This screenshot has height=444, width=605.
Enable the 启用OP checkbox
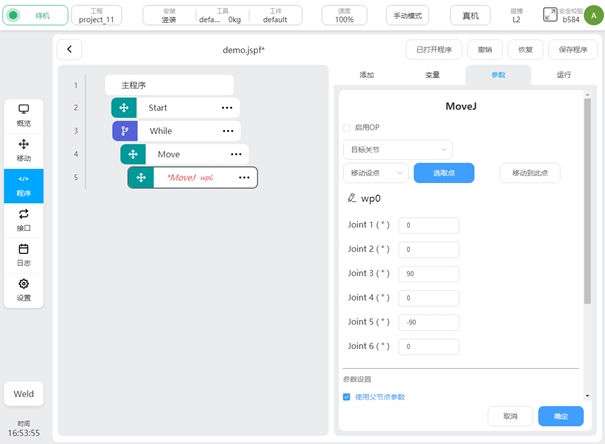coord(346,128)
